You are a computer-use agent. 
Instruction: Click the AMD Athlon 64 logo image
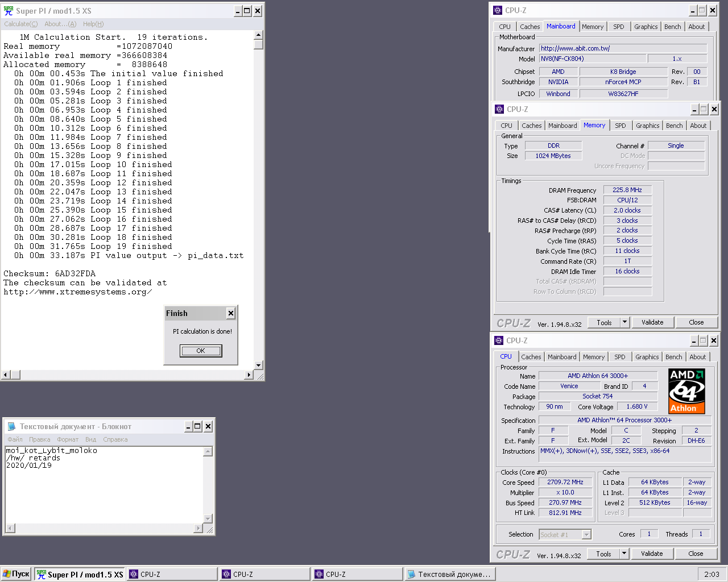687,392
